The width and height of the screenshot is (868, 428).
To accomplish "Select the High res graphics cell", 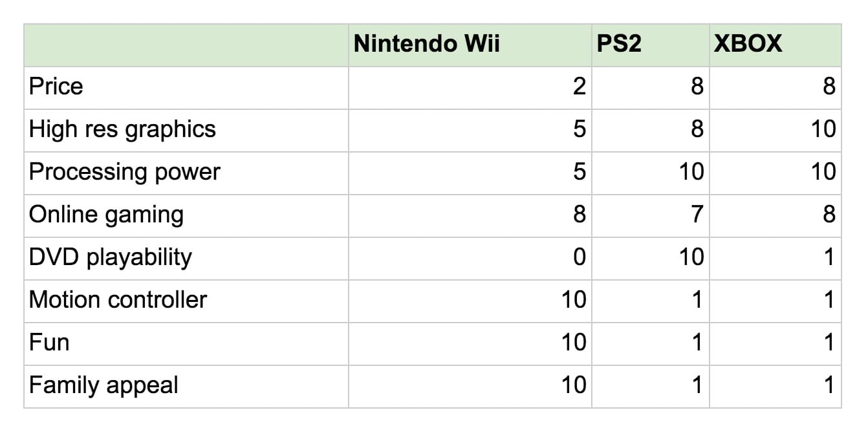I will [186, 130].
